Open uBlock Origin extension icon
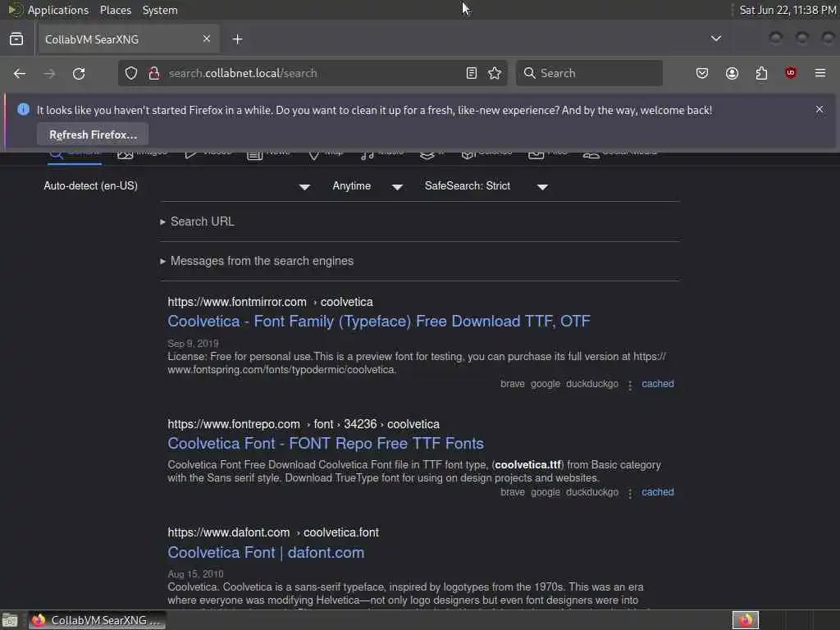 pyautogui.click(x=790, y=73)
